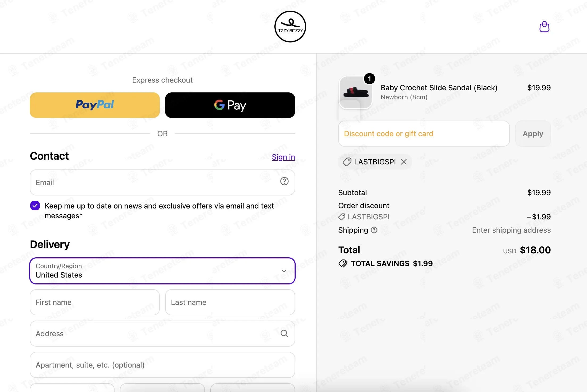Image resolution: width=587 pixels, height=392 pixels.
Task: Click the Itzzy Bitzzy store logo
Action: 290,27
